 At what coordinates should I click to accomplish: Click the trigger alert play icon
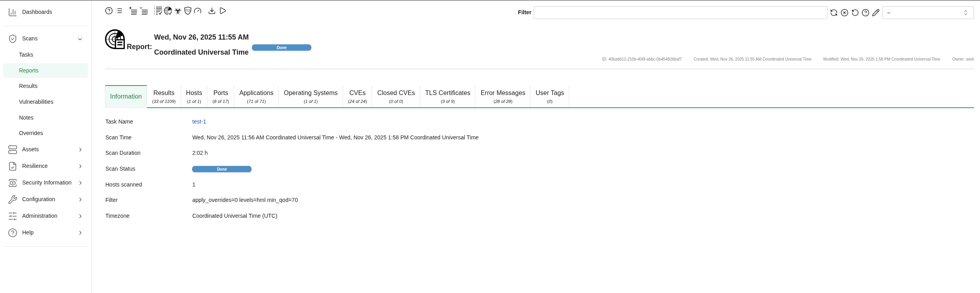(223, 11)
